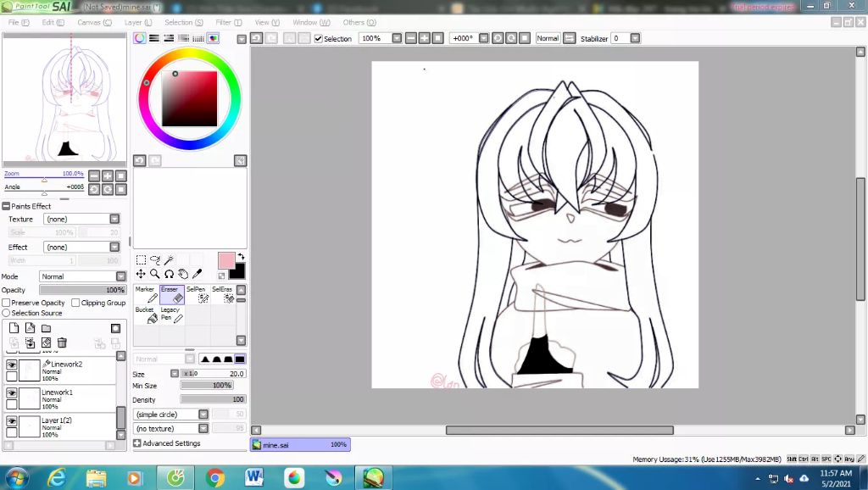The height and width of the screenshot is (490, 868).
Task: Hide the Layer1(2) layer via eye icon
Action: [12, 420]
